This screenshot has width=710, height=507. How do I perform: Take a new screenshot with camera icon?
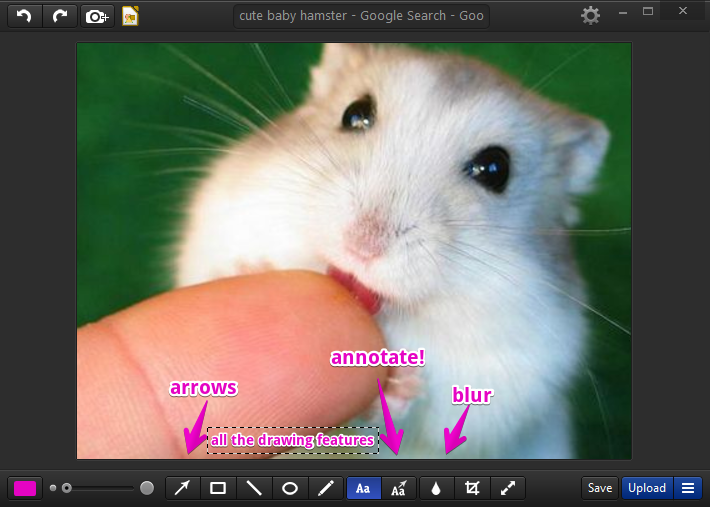click(97, 17)
